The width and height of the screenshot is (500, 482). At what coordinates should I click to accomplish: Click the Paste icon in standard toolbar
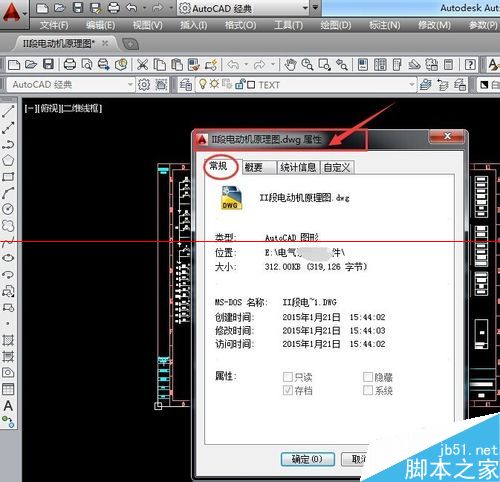tap(177, 64)
